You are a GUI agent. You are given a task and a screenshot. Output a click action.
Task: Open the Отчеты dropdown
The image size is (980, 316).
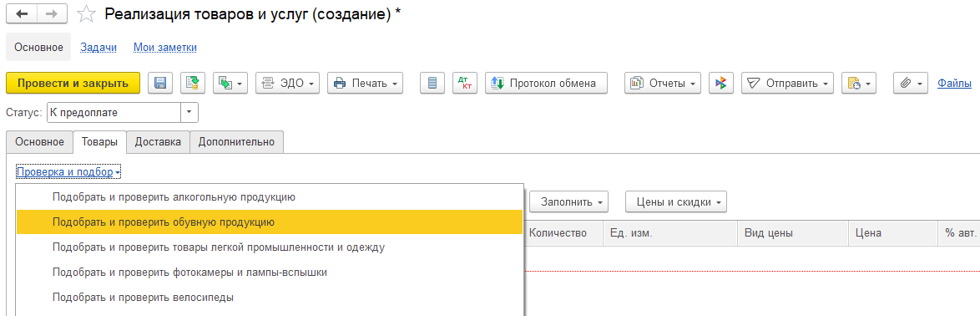coord(663,83)
